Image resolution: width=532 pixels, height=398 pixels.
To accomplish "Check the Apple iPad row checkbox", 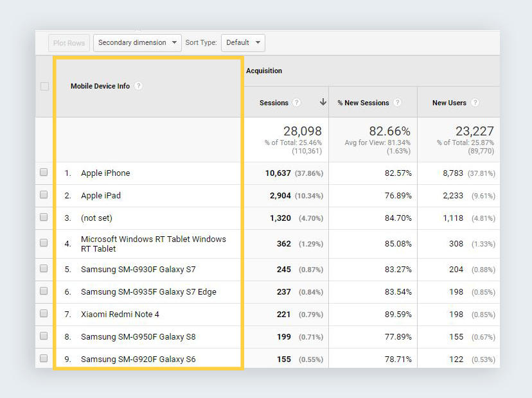I will click(44, 195).
